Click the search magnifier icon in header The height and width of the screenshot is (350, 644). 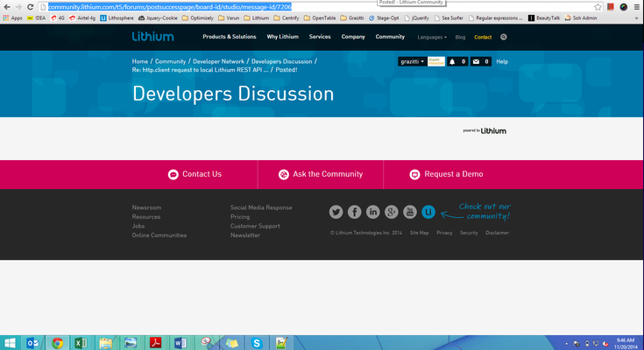point(504,37)
